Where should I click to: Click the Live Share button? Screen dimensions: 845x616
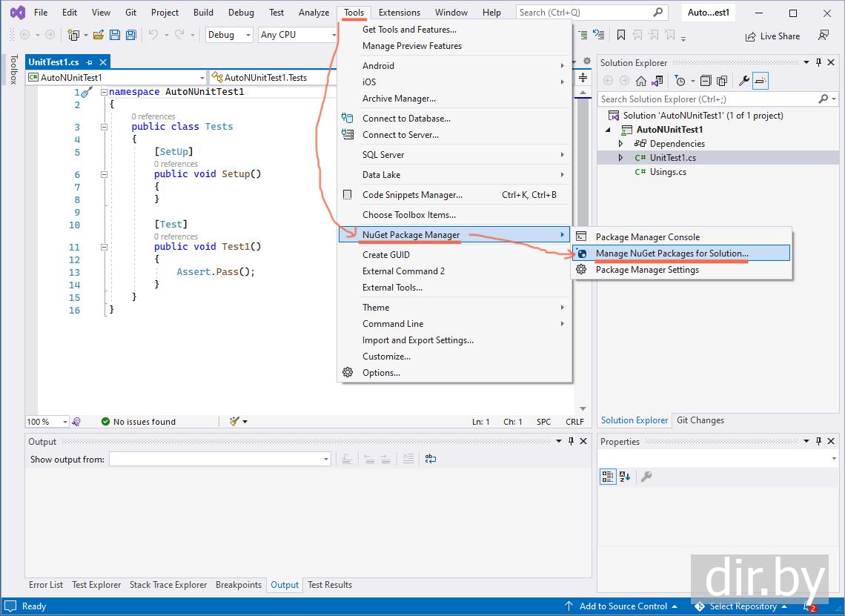(x=772, y=36)
